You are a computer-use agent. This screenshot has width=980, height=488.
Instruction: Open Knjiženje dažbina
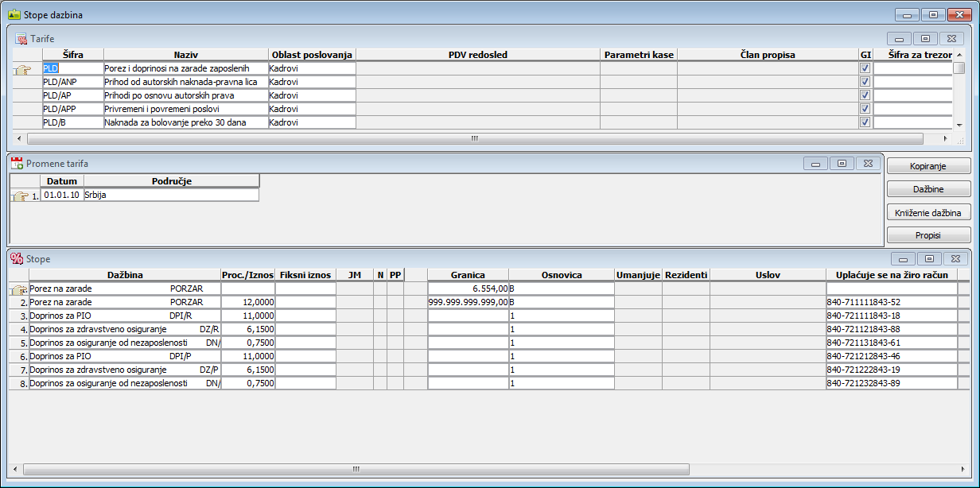[x=928, y=212]
